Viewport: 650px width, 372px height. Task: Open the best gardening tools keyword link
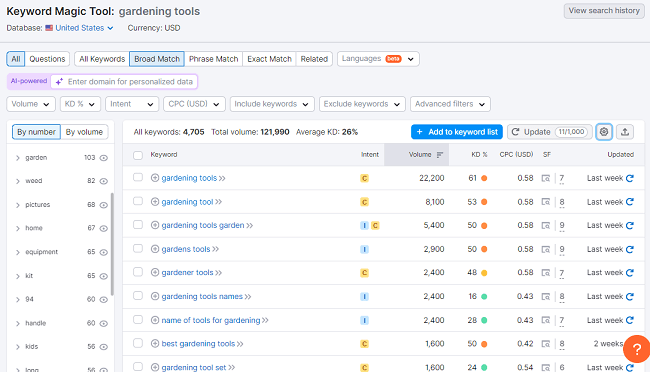point(198,343)
